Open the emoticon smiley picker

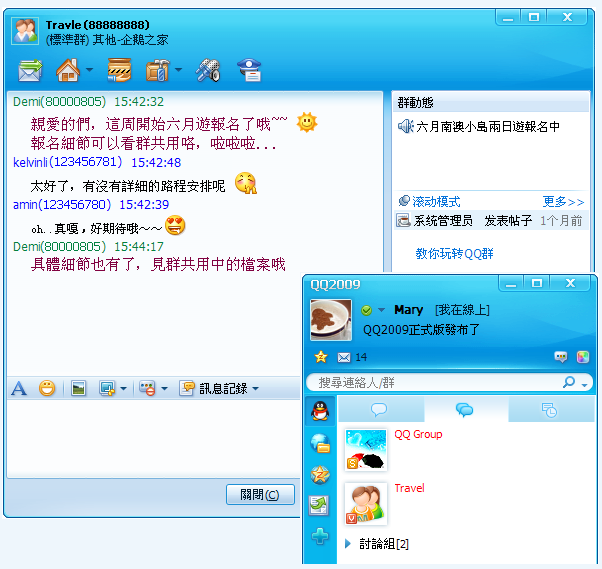point(47,389)
